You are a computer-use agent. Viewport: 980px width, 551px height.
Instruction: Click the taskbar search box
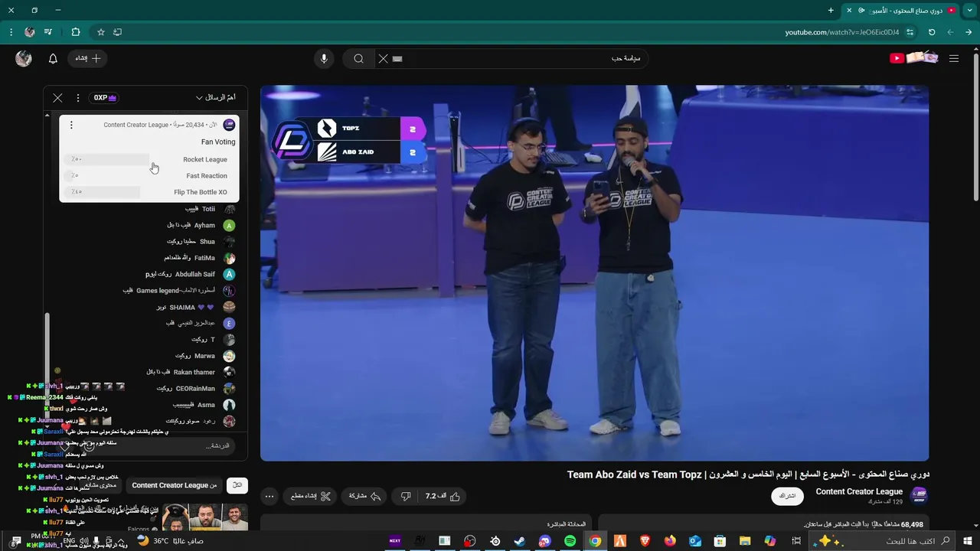point(883,541)
